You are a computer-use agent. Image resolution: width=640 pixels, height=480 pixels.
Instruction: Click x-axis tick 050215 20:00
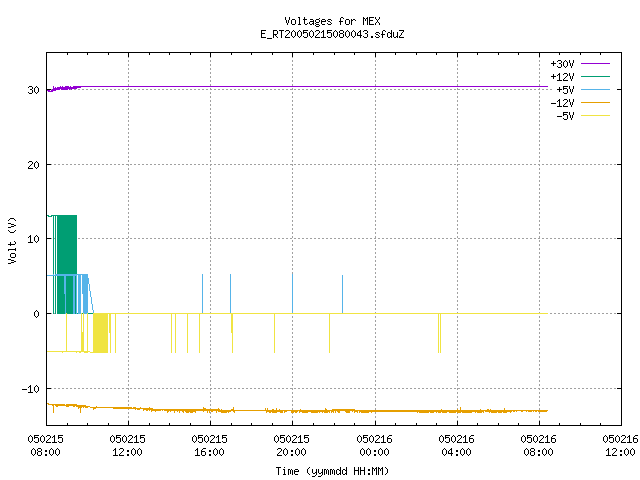tap(292, 446)
